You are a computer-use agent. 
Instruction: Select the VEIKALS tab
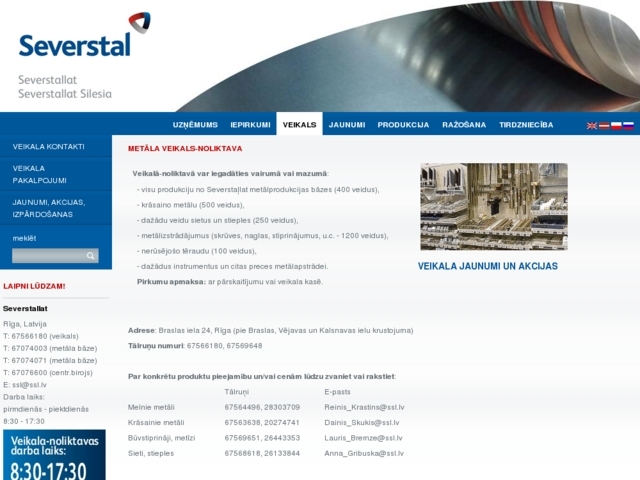tap(299, 125)
